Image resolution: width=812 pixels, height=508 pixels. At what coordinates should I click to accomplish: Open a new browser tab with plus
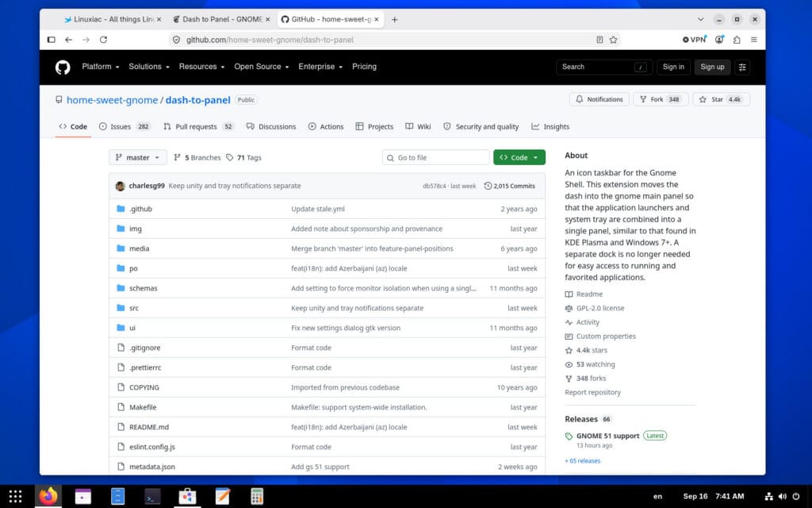tap(395, 19)
